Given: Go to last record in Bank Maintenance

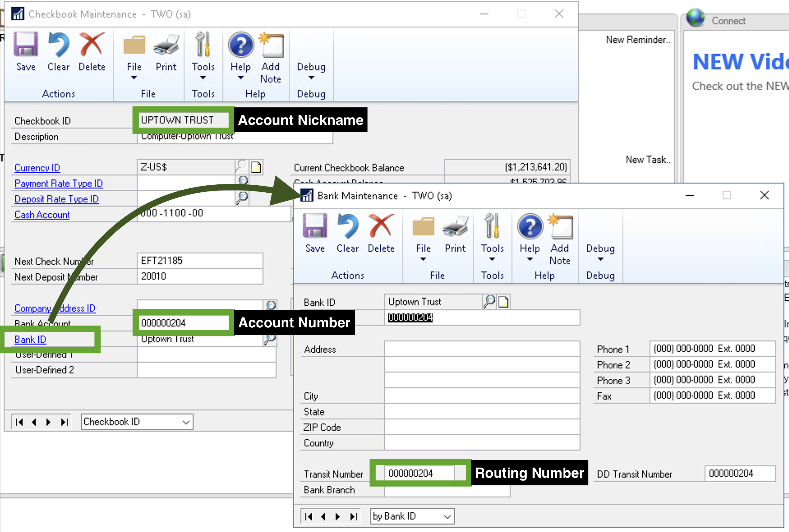Looking at the screenshot, I should click(353, 516).
